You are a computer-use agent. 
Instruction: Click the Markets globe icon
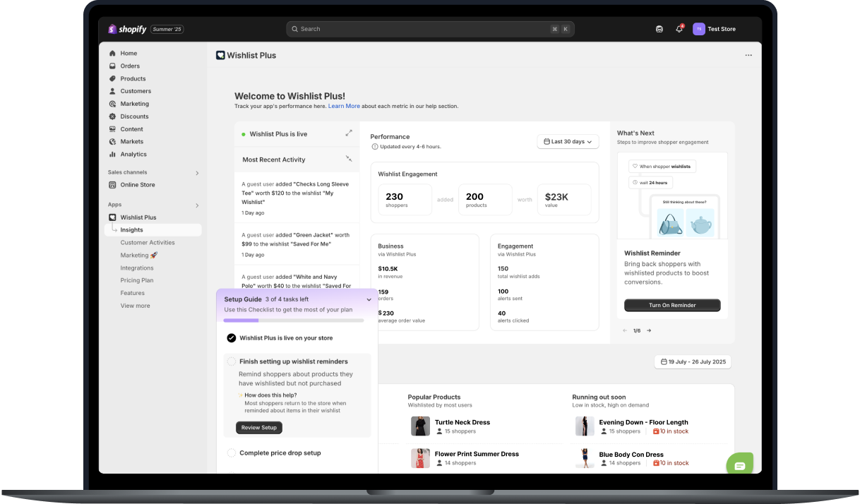(112, 142)
